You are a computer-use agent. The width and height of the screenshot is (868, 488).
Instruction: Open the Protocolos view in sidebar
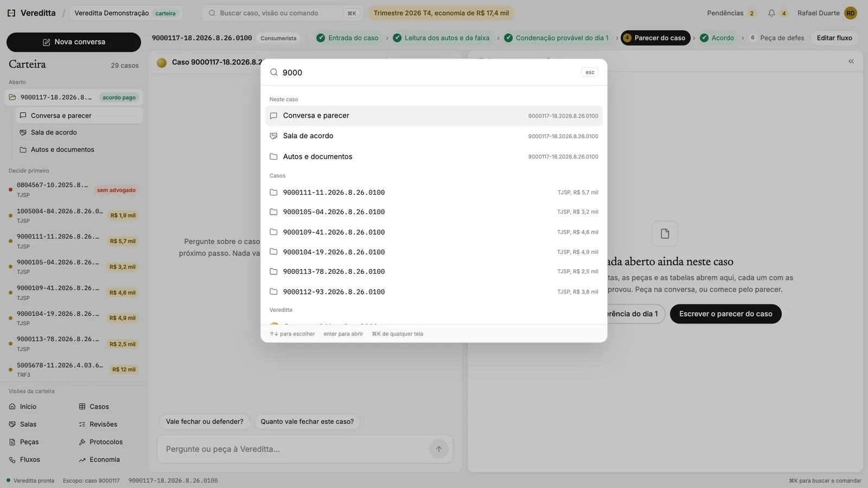click(x=101, y=442)
